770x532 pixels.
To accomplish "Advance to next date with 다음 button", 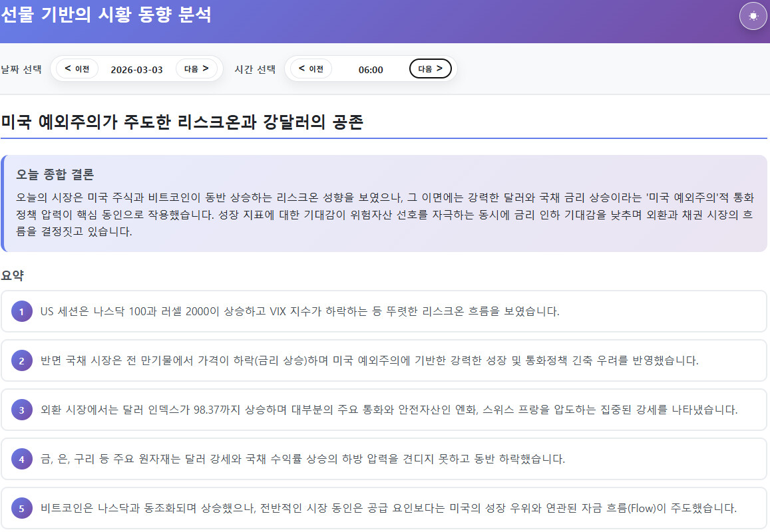I will (196, 68).
